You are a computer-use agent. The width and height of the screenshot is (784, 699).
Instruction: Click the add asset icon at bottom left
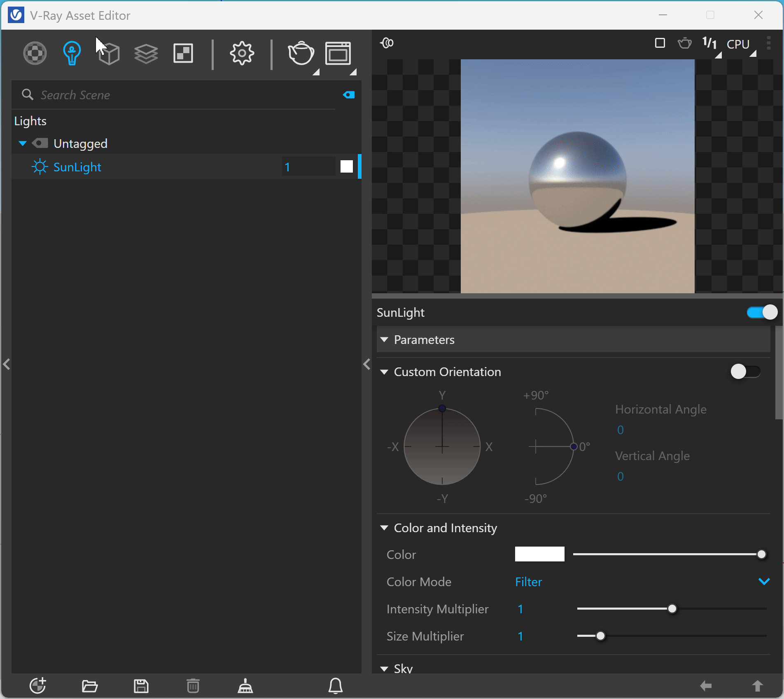[x=38, y=686]
